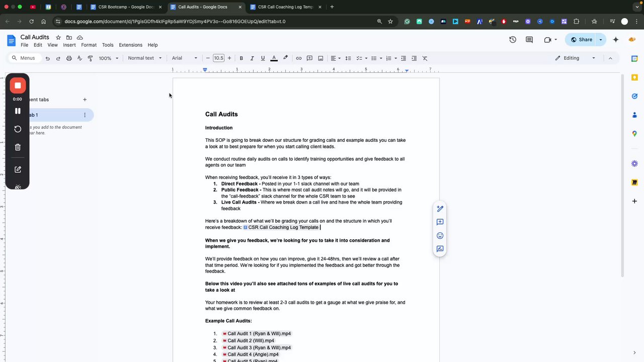Open the Edit menu
Viewport: 644px width, 362px height.
coord(38,45)
